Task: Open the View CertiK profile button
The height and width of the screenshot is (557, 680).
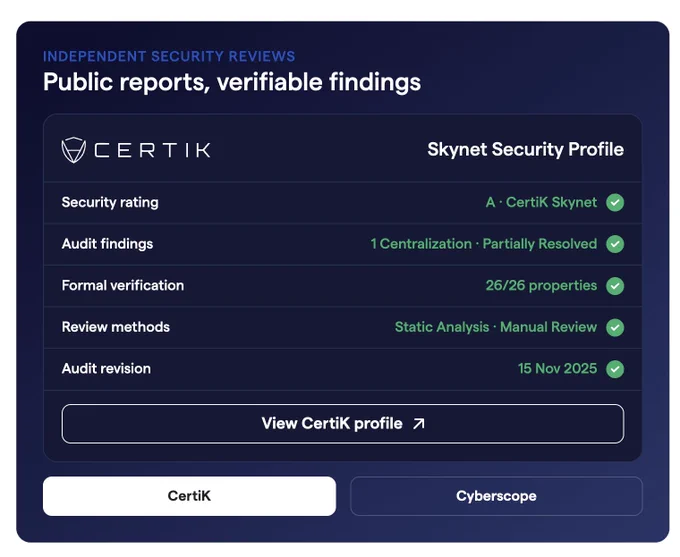Action: (x=343, y=424)
